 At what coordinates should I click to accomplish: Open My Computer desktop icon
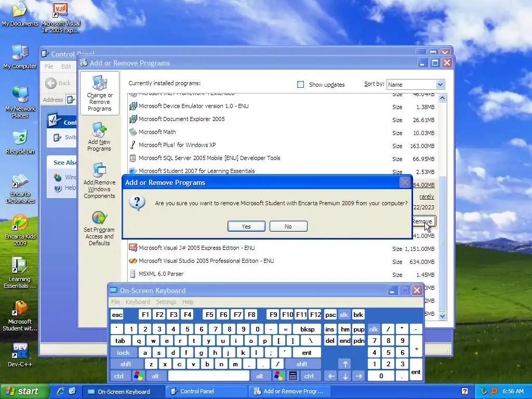[x=20, y=57]
